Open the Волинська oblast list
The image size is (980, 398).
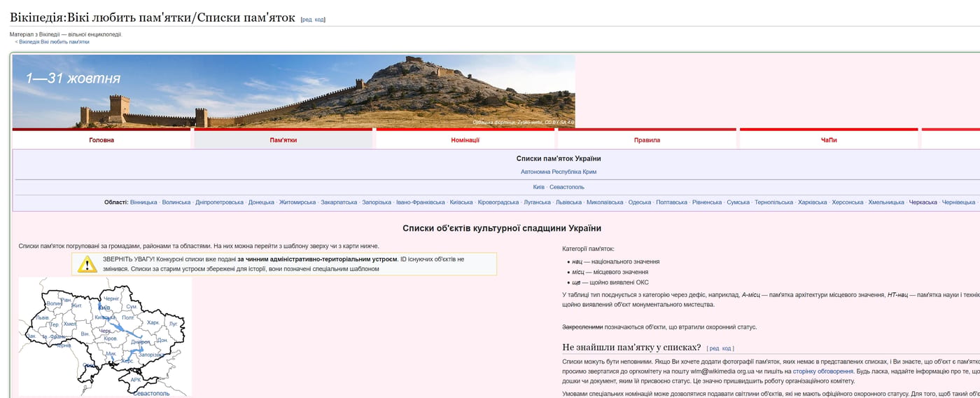(x=176, y=203)
